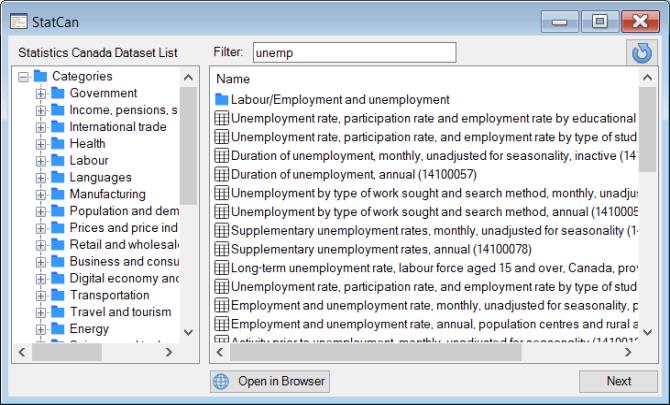The width and height of the screenshot is (670, 405).
Task: Expand the Government tree node
Action: 41,94
